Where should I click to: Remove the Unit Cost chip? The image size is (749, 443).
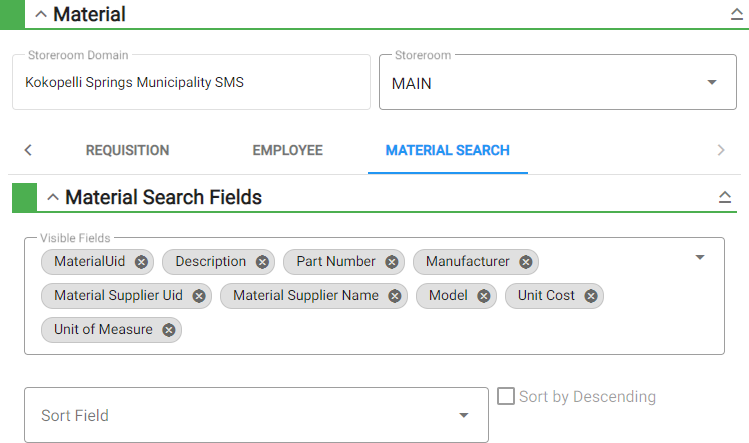591,296
